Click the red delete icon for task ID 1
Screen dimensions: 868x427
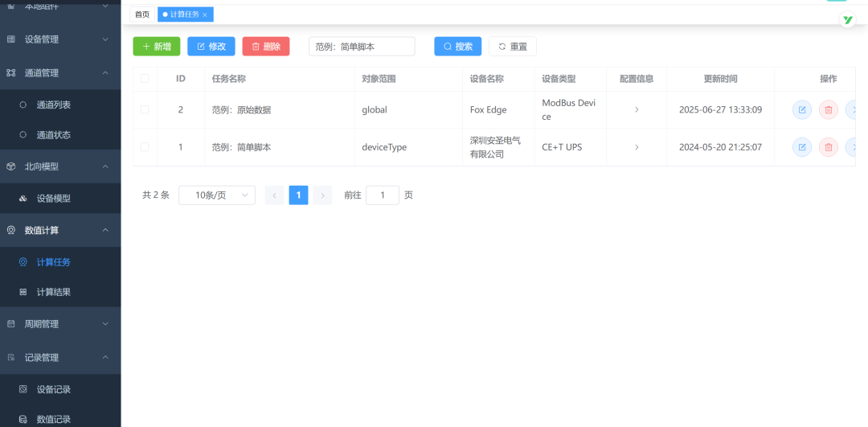click(x=828, y=147)
